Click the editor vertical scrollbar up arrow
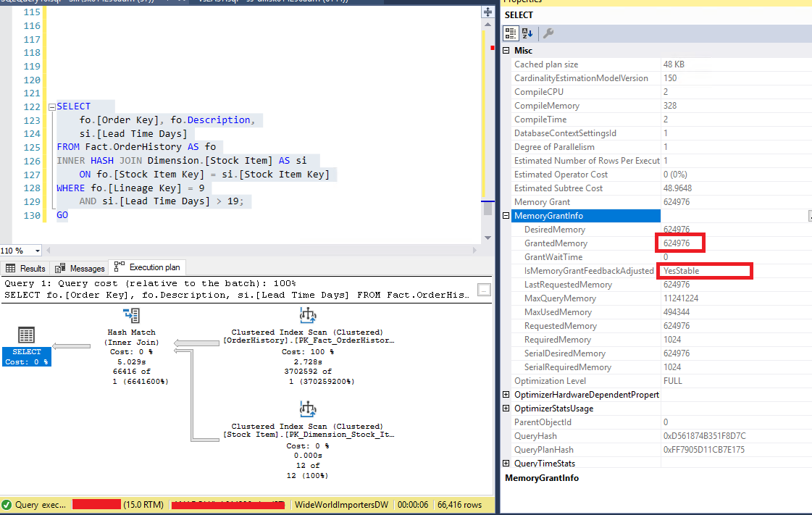This screenshot has width=812, height=515. 487,25
